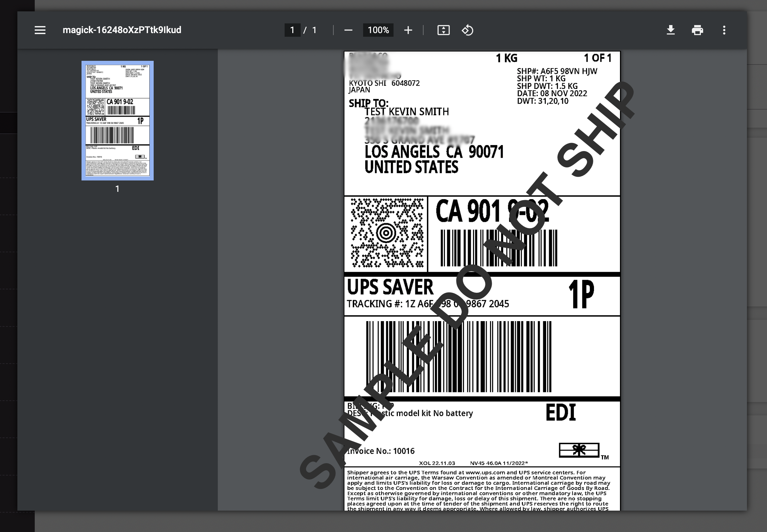The width and height of the screenshot is (767, 532).
Task: Click the SHIP TO heading on the label
Action: 368,103
